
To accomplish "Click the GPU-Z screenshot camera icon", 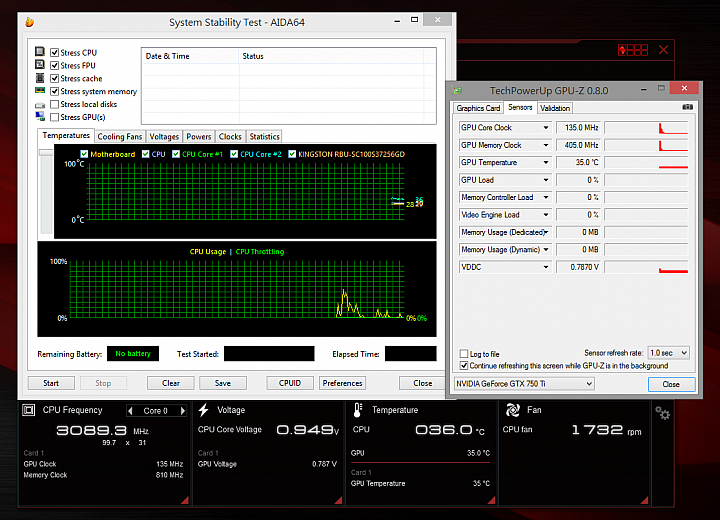I will [x=687, y=107].
